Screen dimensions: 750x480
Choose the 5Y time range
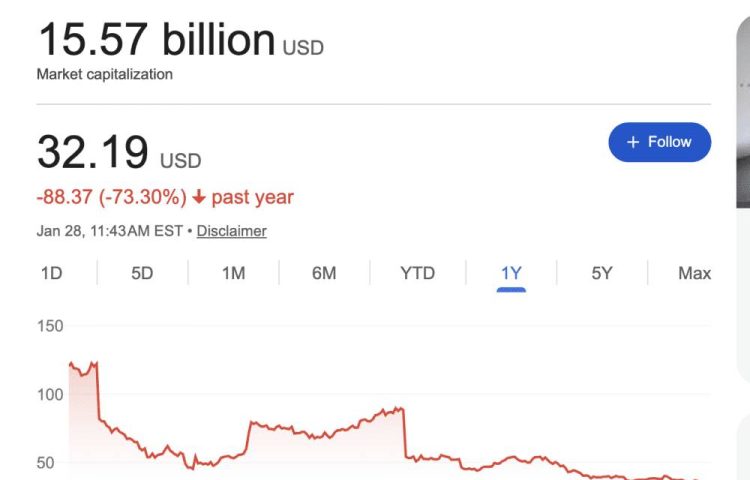click(x=601, y=273)
